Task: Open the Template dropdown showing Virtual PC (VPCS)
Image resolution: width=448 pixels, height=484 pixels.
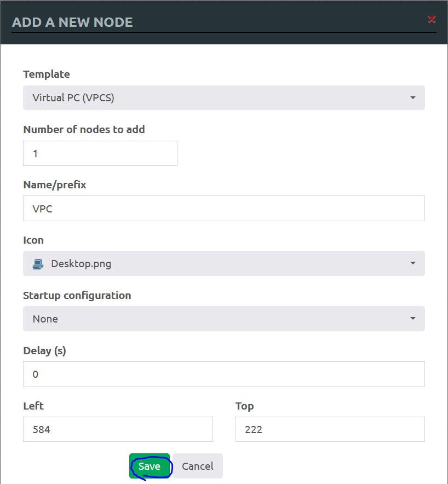Action: pyautogui.click(x=224, y=98)
